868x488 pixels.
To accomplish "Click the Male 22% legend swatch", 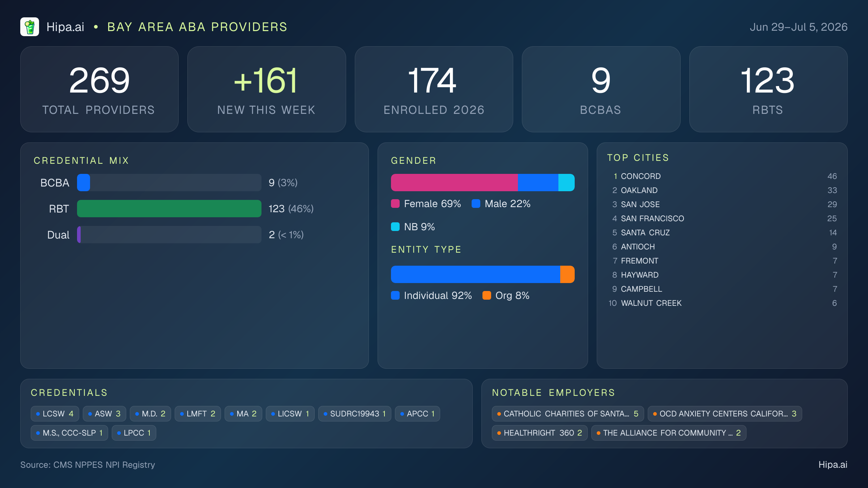I will coord(476,204).
